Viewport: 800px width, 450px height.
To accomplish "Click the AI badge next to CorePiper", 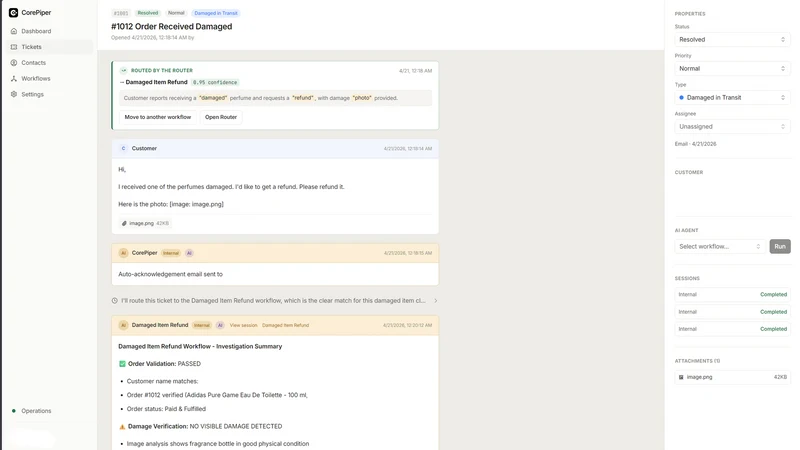I will pos(189,253).
